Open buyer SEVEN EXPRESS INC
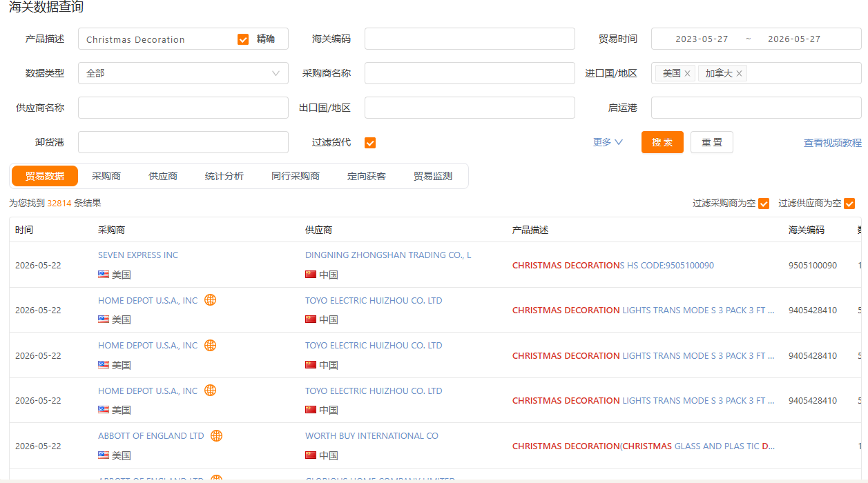 (x=138, y=255)
